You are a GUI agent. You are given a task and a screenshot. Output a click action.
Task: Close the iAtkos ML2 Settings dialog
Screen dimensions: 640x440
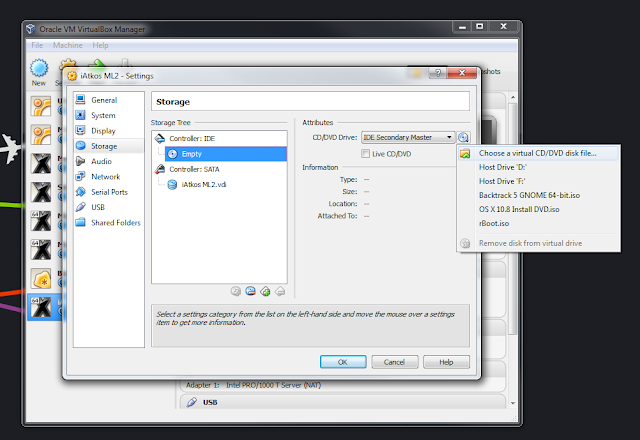point(462,73)
